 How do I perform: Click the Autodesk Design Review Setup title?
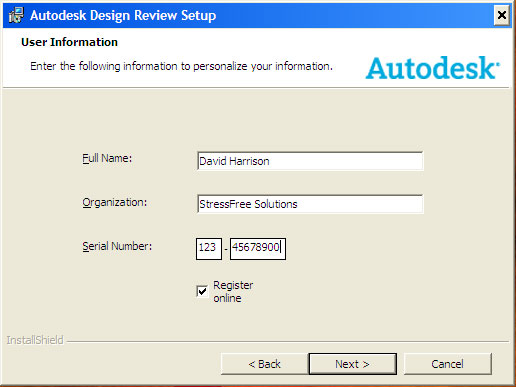[x=123, y=15]
